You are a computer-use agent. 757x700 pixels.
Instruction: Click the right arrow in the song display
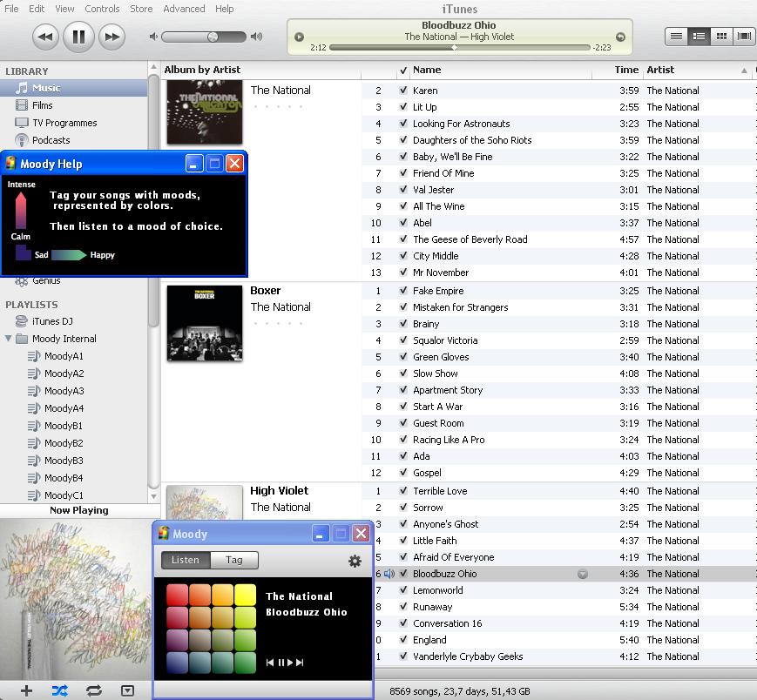point(620,37)
